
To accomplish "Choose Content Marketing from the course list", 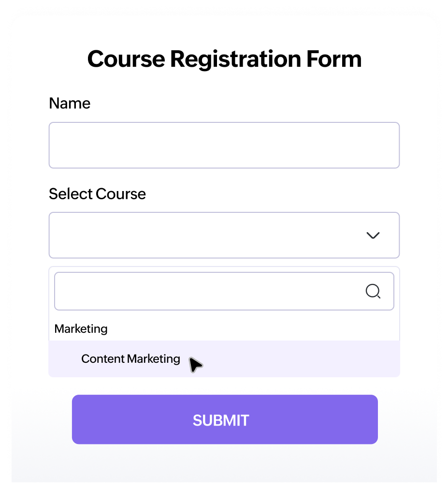I will point(130,359).
